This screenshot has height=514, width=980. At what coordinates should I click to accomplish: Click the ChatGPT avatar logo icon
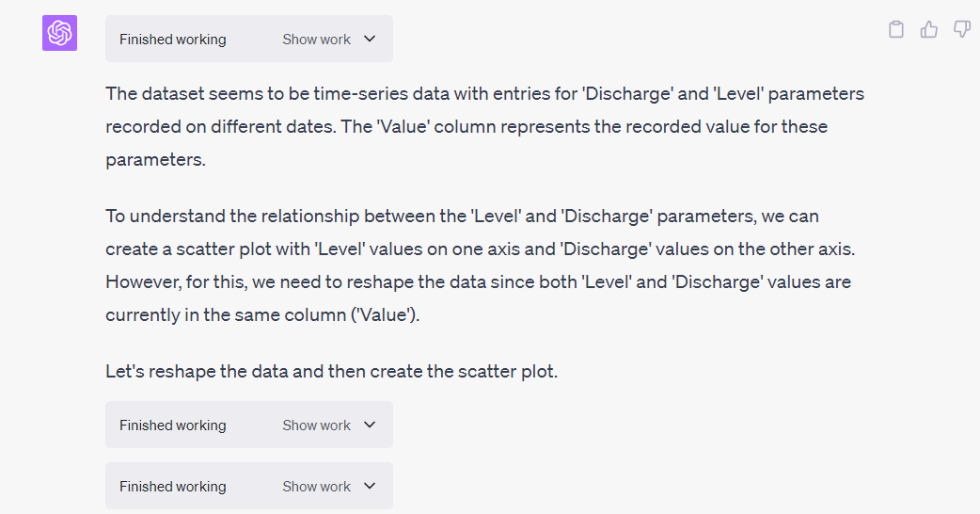click(59, 34)
